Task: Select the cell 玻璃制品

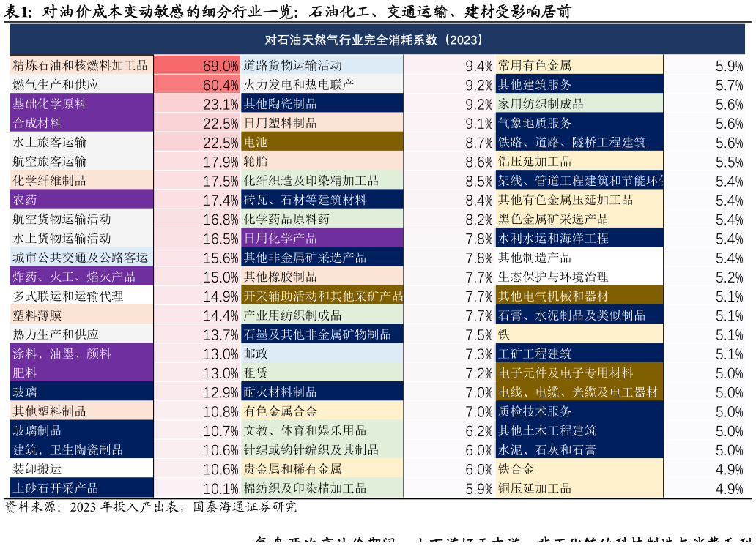Action: click(x=81, y=431)
